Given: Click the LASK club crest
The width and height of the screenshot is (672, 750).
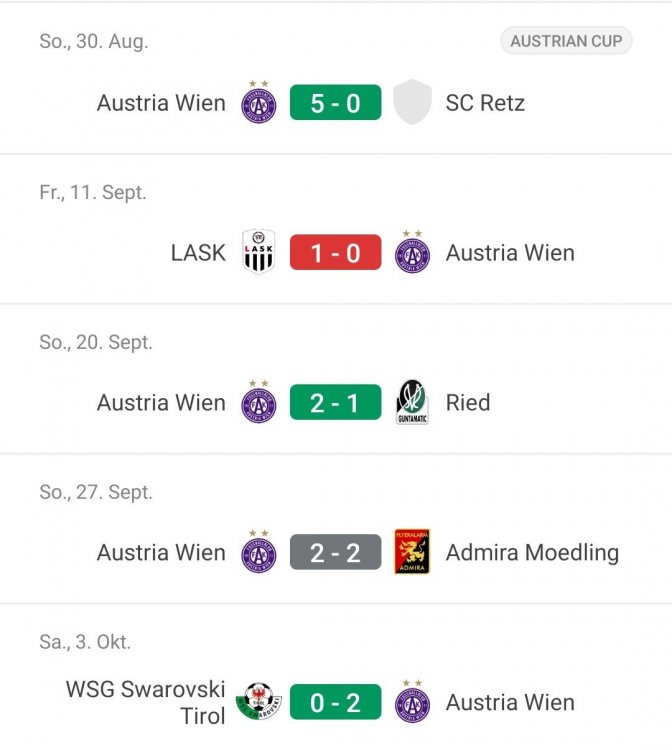Looking at the screenshot, I should tap(259, 252).
